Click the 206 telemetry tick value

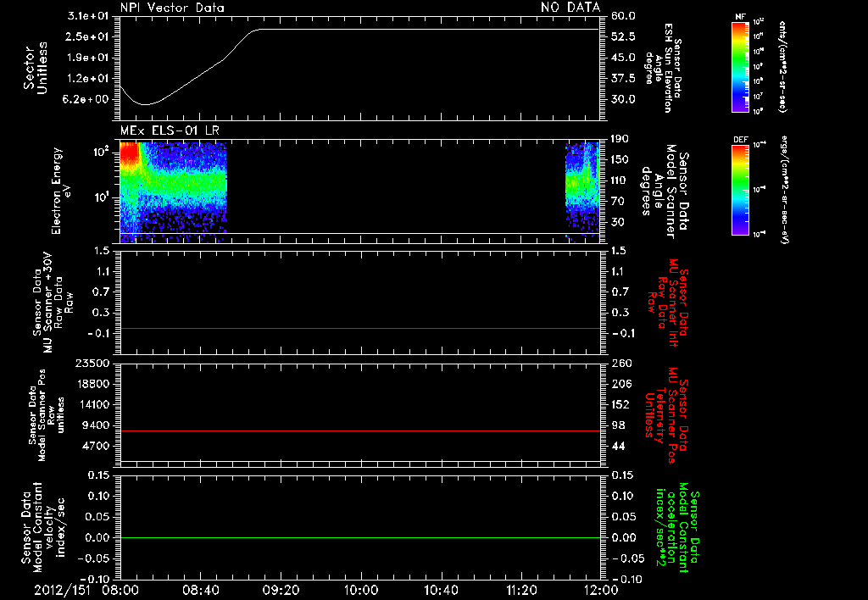(x=620, y=384)
